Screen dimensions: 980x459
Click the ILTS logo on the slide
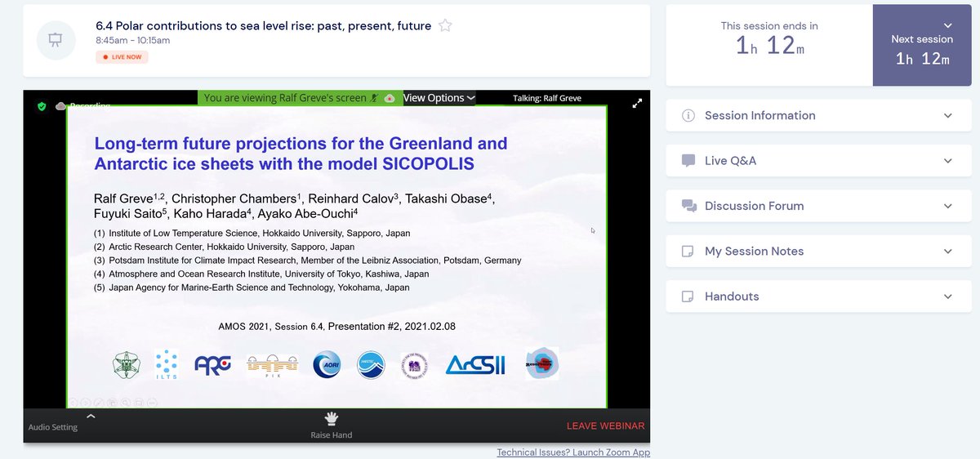click(x=167, y=366)
